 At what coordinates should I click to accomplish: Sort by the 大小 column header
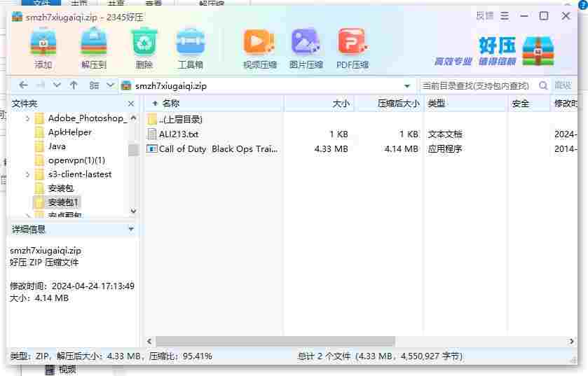[319, 104]
